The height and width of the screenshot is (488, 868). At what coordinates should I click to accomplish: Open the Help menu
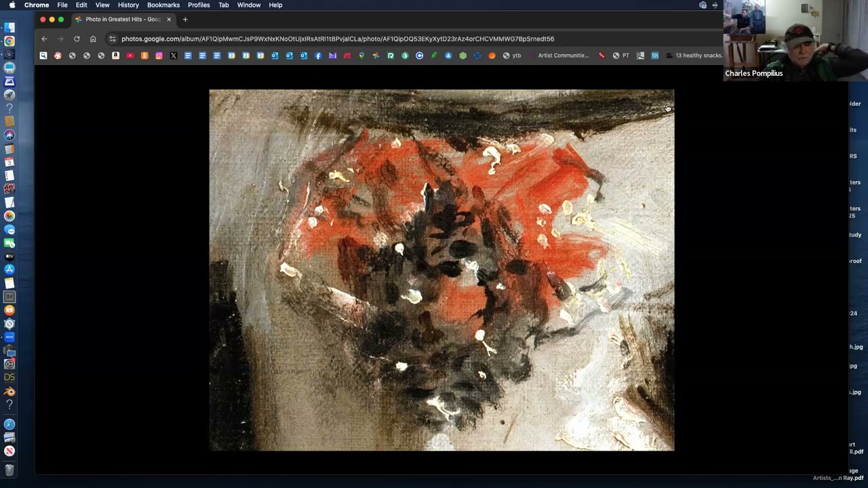click(275, 5)
